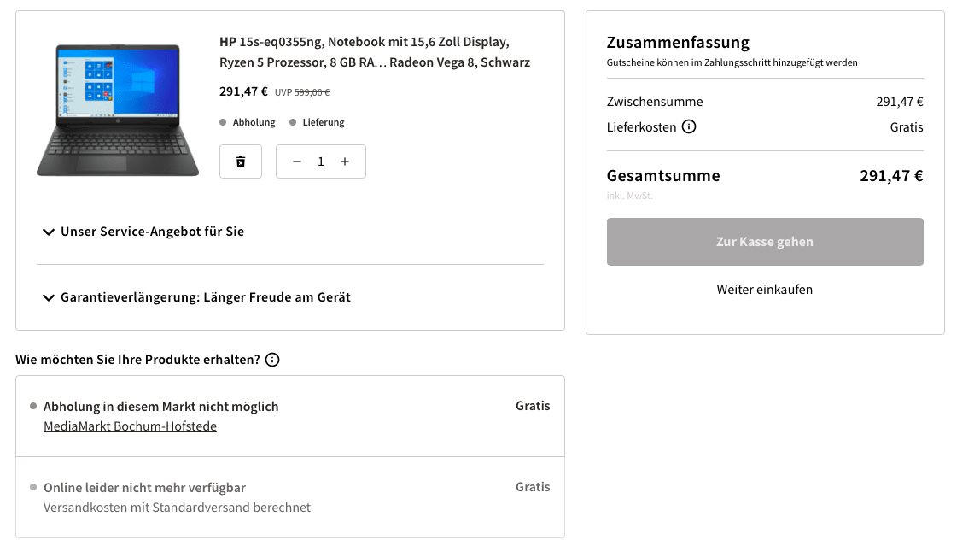Click the Abholung availability dot under price
The image size is (980, 540).
(223, 122)
